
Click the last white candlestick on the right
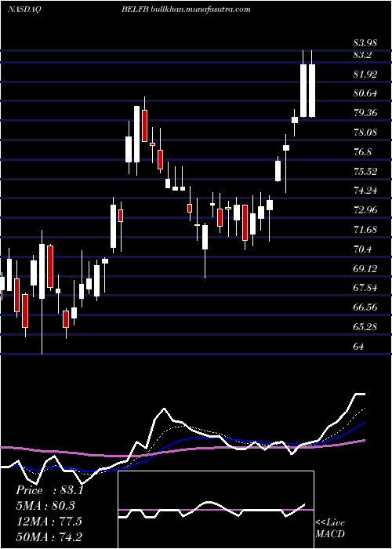point(311,90)
